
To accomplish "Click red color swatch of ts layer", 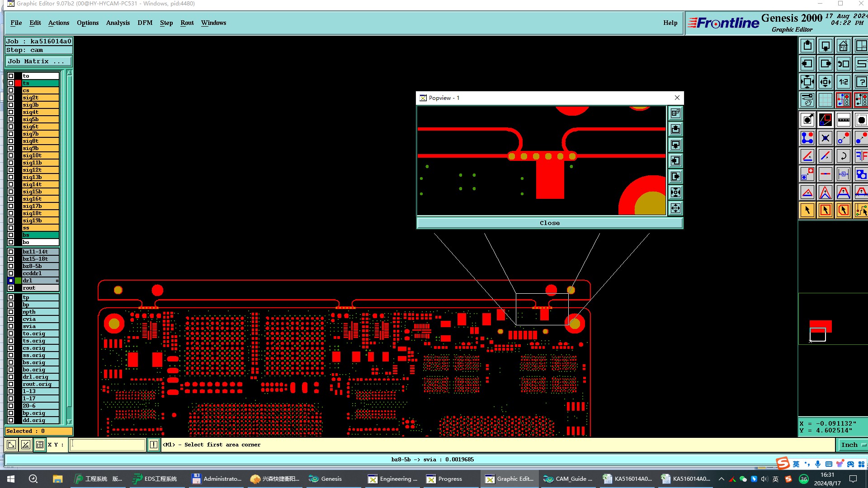I will [x=18, y=83].
